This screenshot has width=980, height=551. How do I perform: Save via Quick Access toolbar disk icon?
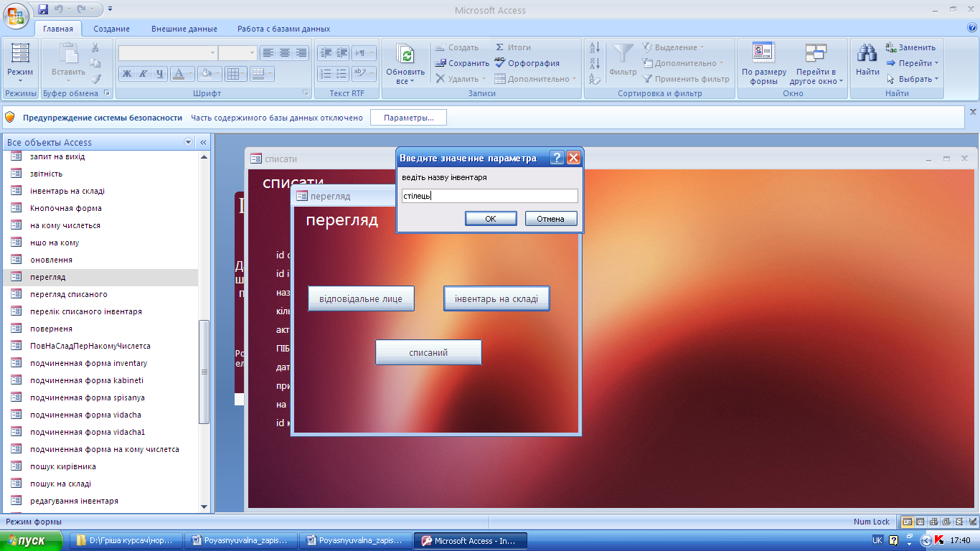(42, 9)
